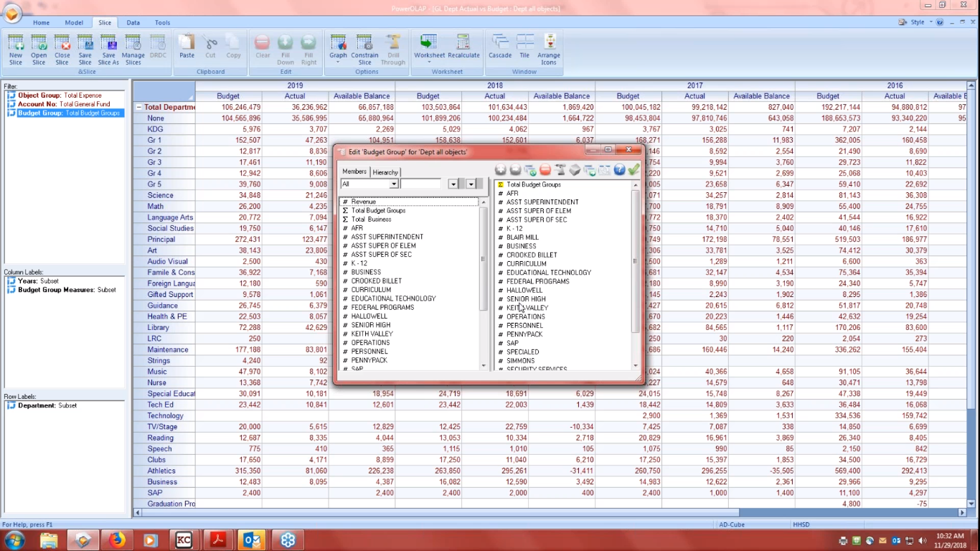The height and width of the screenshot is (551, 980).
Task: Select 'SPECIALED' in the right list
Action: 522,352
